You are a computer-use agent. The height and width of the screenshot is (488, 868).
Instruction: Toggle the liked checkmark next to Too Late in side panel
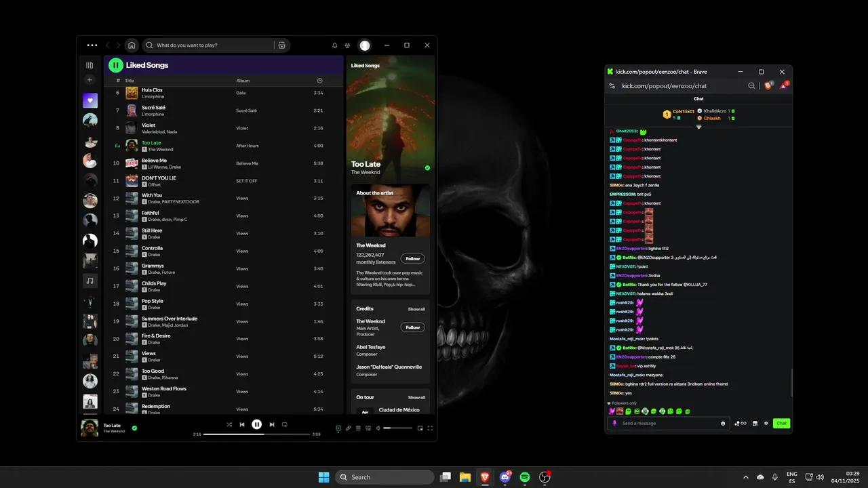tap(427, 167)
